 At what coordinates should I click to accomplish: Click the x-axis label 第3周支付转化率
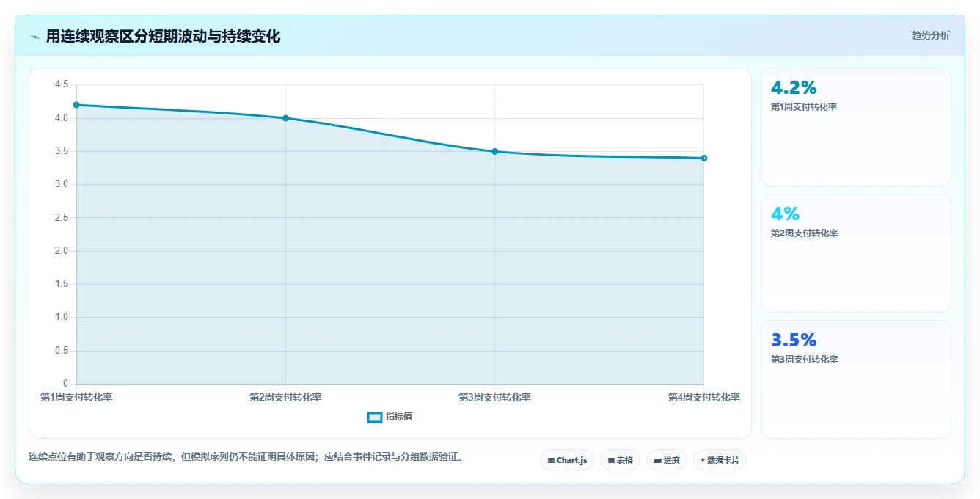(x=494, y=397)
